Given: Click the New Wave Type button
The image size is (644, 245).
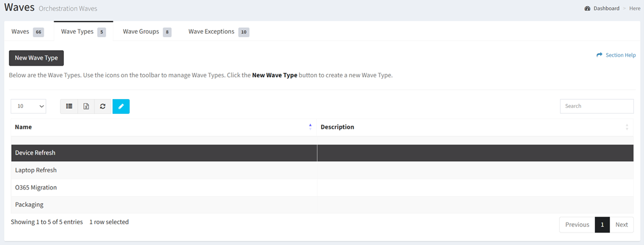Looking at the screenshot, I should click(36, 58).
